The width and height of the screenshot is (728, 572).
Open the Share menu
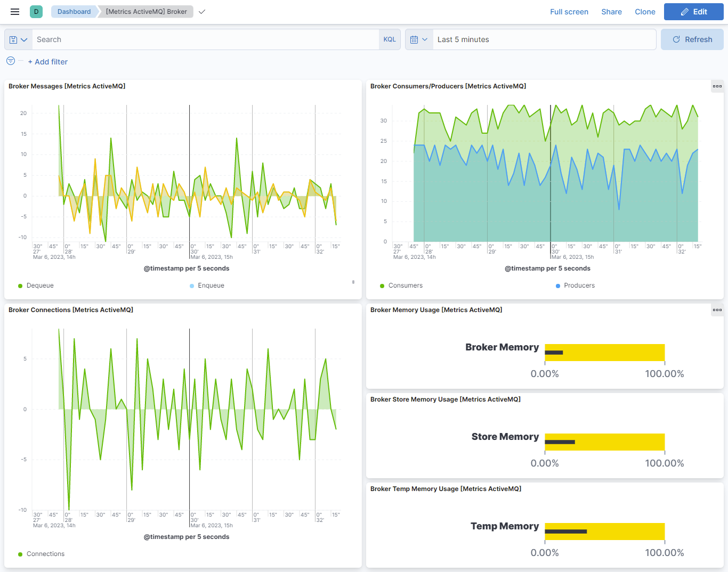point(611,12)
